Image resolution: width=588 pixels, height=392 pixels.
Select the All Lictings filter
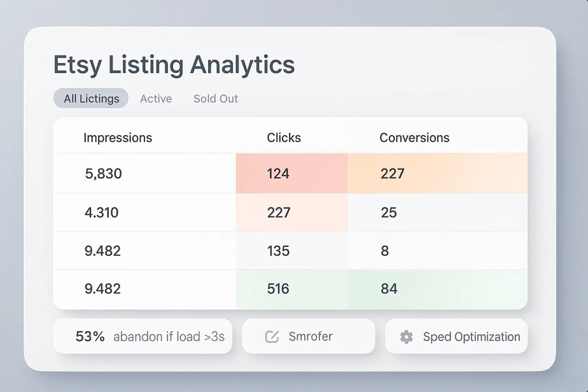pyautogui.click(x=90, y=98)
